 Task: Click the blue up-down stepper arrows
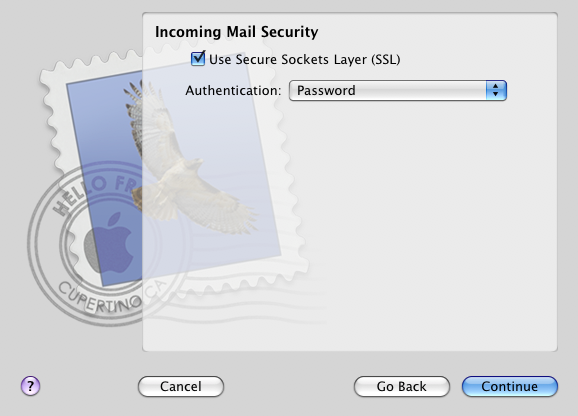(x=496, y=90)
